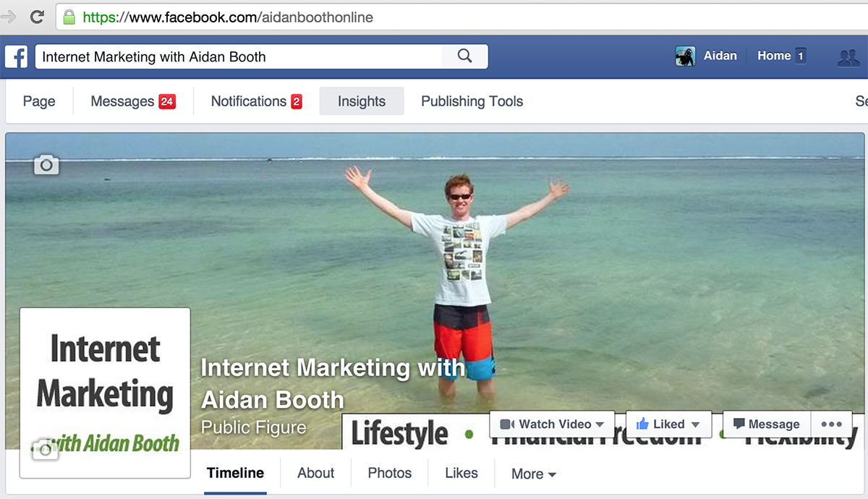Viewport: 868px width, 499px height.
Task: Open the Messages tab
Action: tap(133, 101)
